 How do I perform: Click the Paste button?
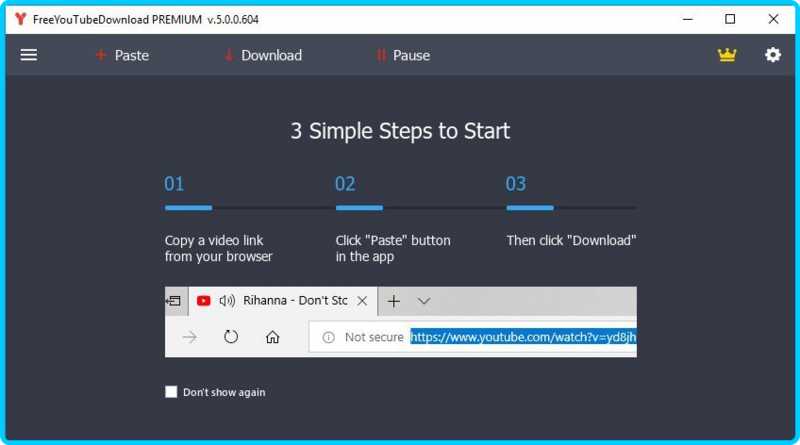[122, 55]
